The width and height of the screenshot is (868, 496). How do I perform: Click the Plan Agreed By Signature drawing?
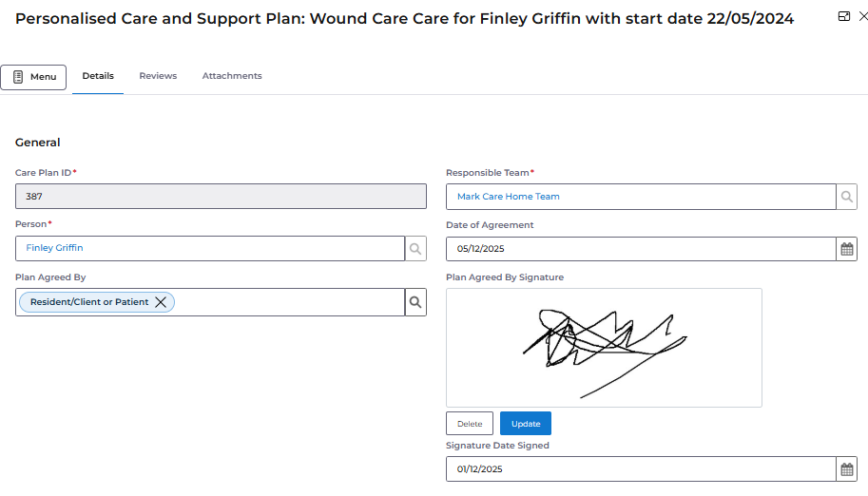[x=604, y=348]
